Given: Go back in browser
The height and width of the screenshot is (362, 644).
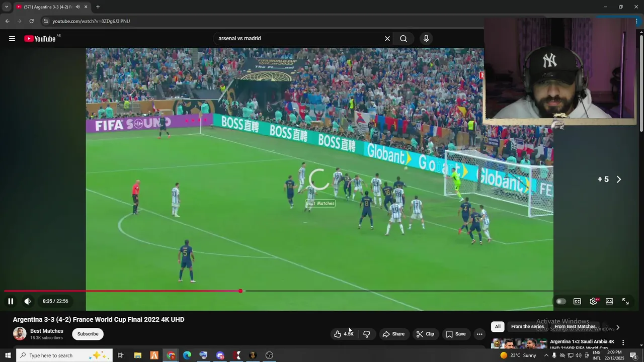Looking at the screenshot, I should click(x=7, y=21).
